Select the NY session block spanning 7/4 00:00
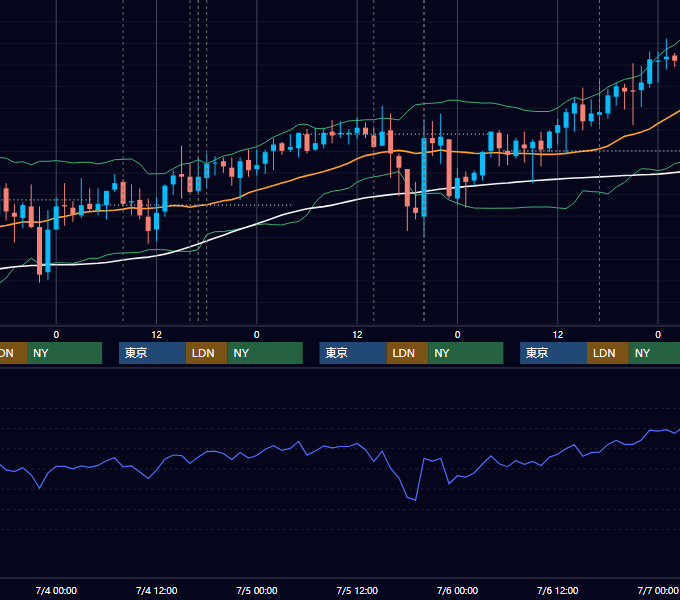Image resolution: width=680 pixels, height=600 pixels. pyautogui.click(x=64, y=353)
